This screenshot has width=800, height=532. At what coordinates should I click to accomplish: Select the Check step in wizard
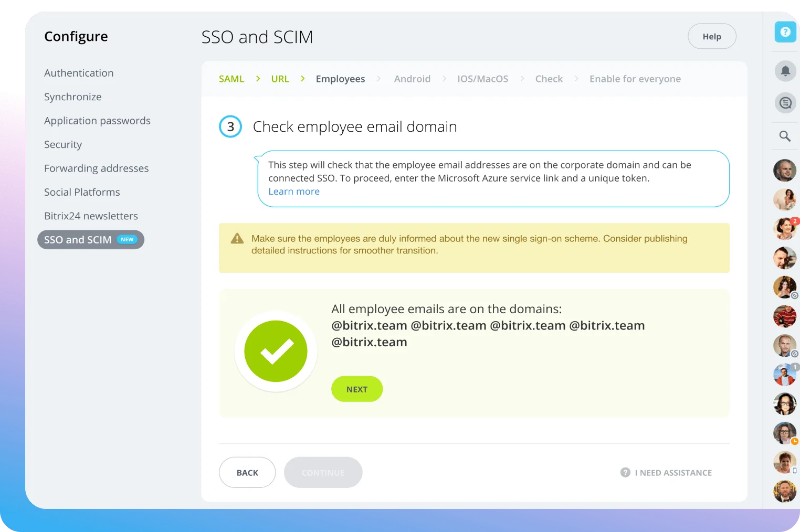tap(549, 79)
